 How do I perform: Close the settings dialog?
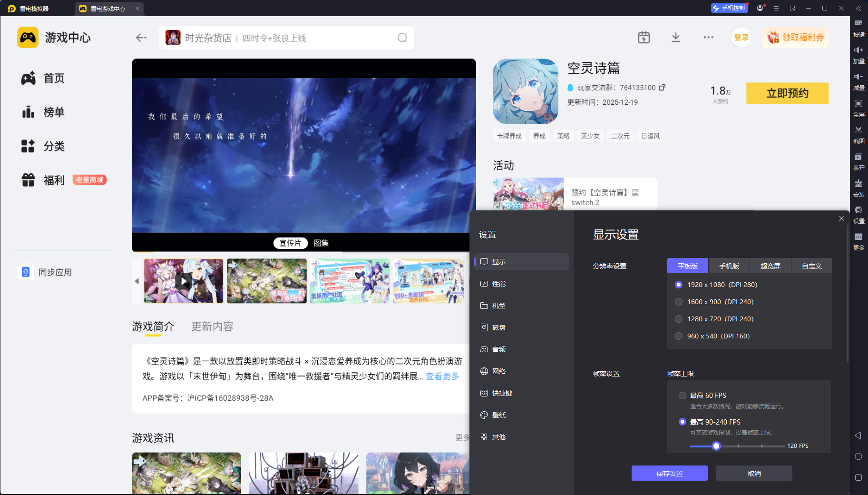tap(842, 218)
